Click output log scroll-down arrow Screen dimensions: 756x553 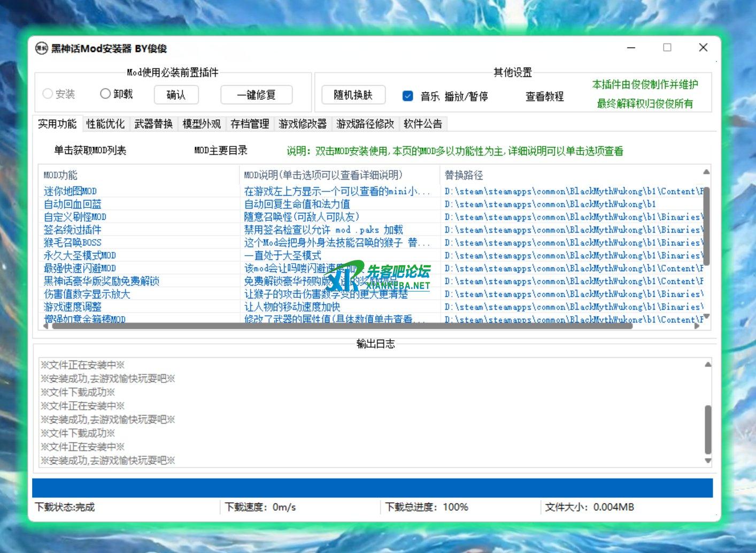point(708,460)
